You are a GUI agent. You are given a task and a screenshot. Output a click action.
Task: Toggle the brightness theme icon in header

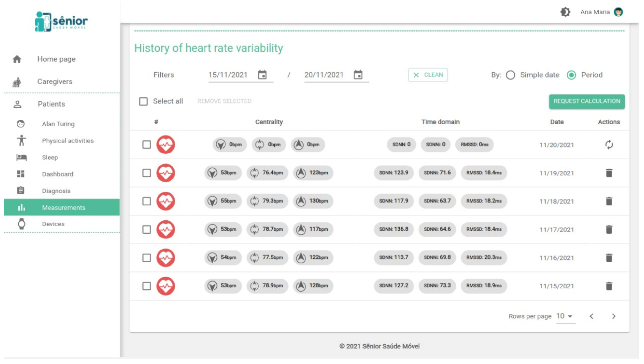(565, 12)
